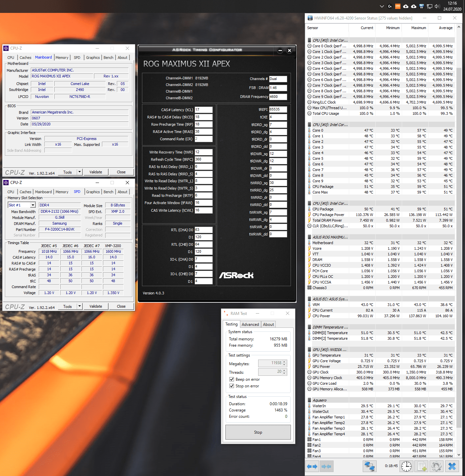The image size is (465, 476).
Task: Click Logitech G icon in system tray
Action: pos(390,6)
